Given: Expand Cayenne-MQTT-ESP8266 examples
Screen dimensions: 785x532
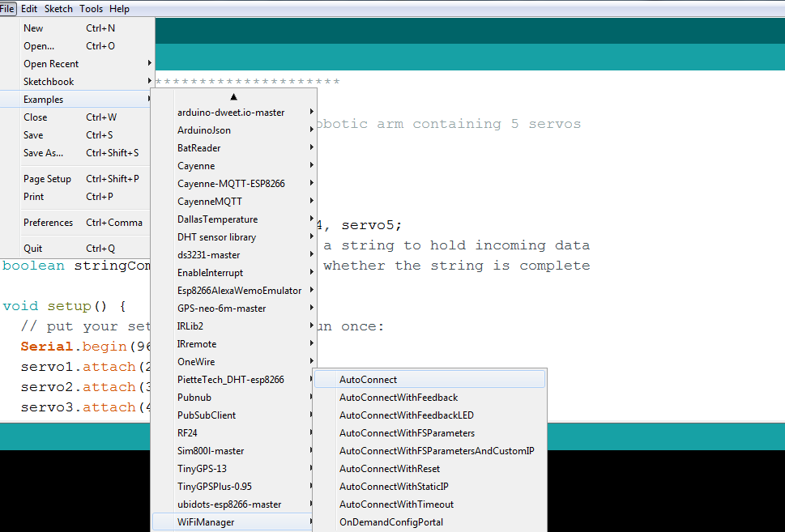Looking at the screenshot, I should coord(233,184).
